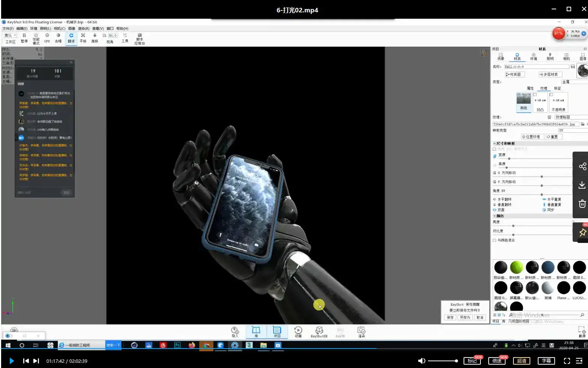Click the 名称 material name input field
588x368 pixels.
point(536,67)
